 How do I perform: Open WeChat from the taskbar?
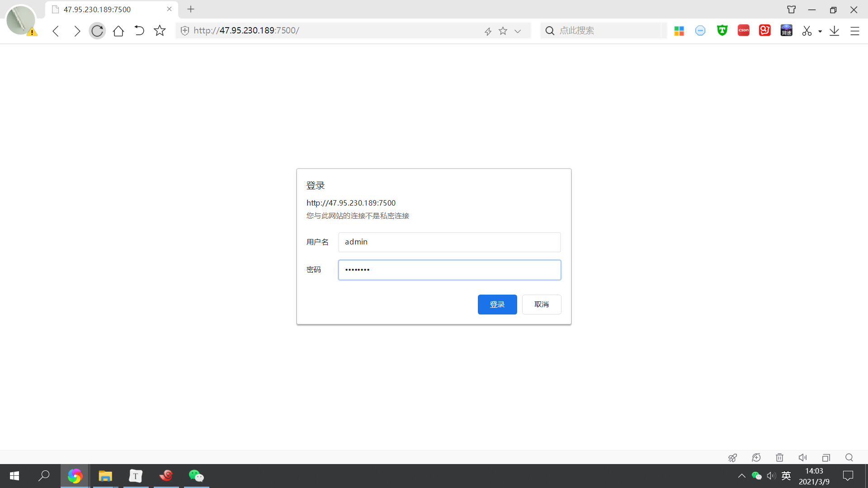(x=196, y=475)
